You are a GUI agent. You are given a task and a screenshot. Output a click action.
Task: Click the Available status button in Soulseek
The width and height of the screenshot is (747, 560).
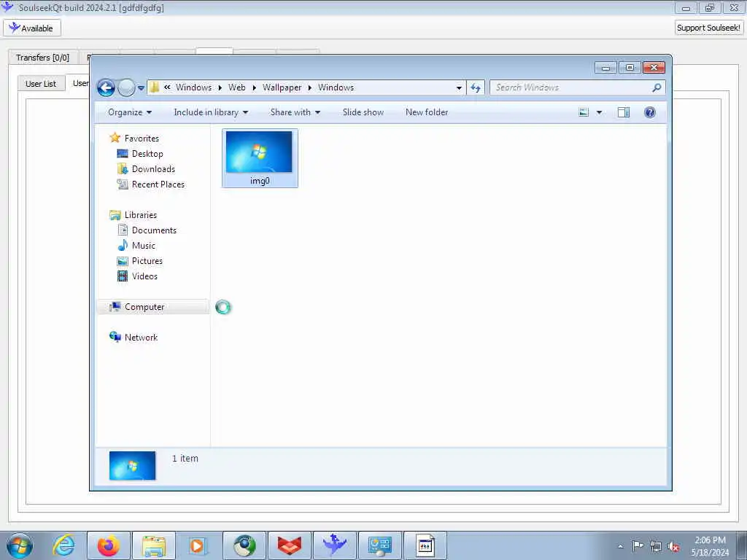tap(32, 28)
